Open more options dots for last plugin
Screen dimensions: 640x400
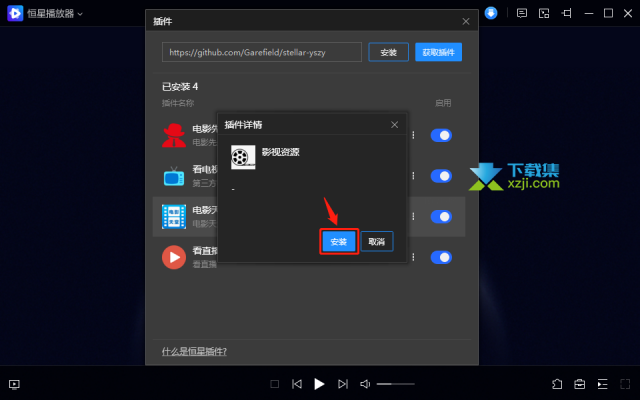pos(413,257)
